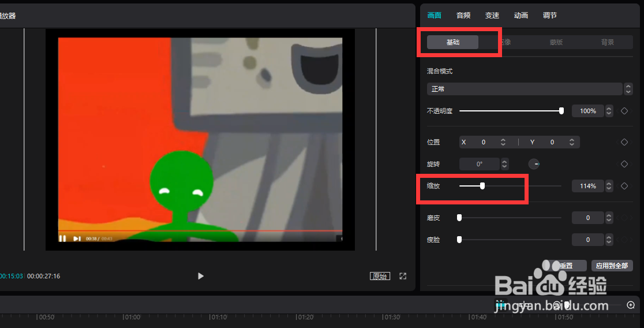Click the 原始 aspect ratio button
The width and height of the screenshot is (644, 328).
tap(380, 276)
